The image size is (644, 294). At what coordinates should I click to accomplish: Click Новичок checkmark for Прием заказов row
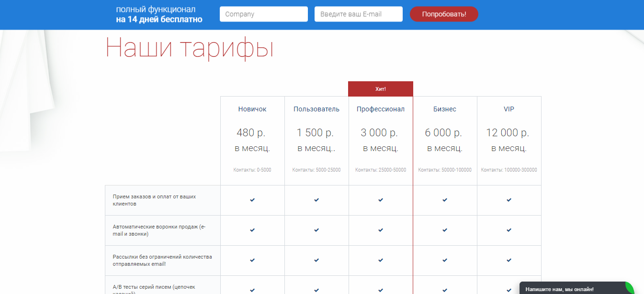click(x=252, y=200)
